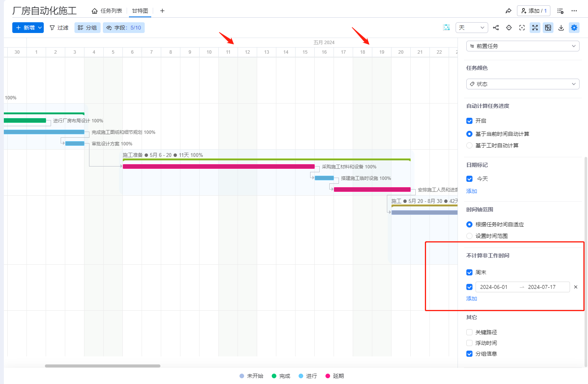Image resolution: width=588 pixels, height=384 pixels.
Task: Open the 状态 task color dropdown
Action: [x=523, y=84]
